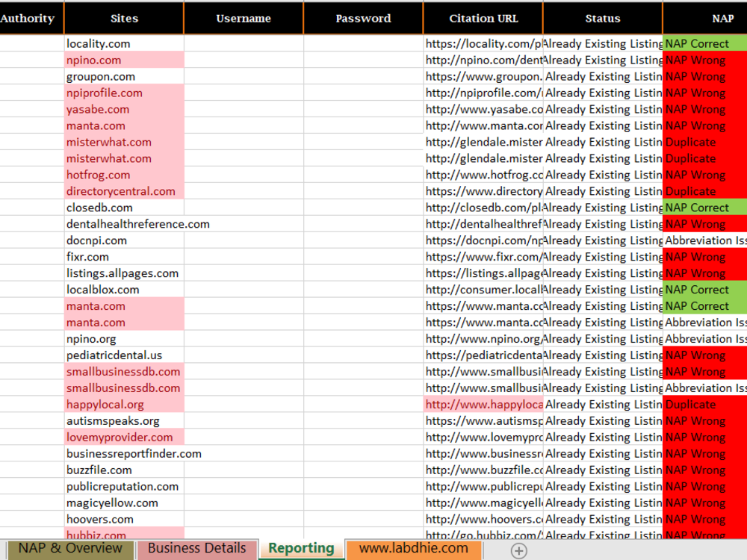Viewport: 747px width, 560px height.
Task: Select NAP Wrong cell for groupon.com
Action: 705,77
